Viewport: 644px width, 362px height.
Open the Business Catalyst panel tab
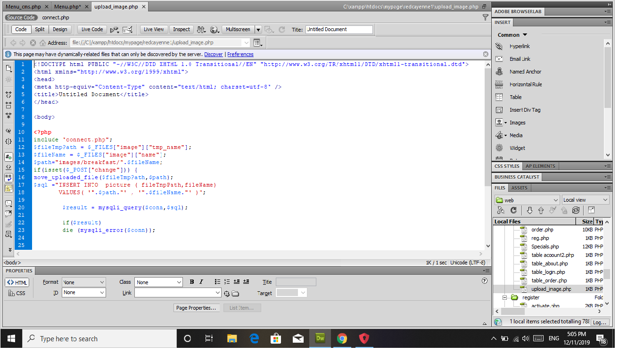coord(517,177)
